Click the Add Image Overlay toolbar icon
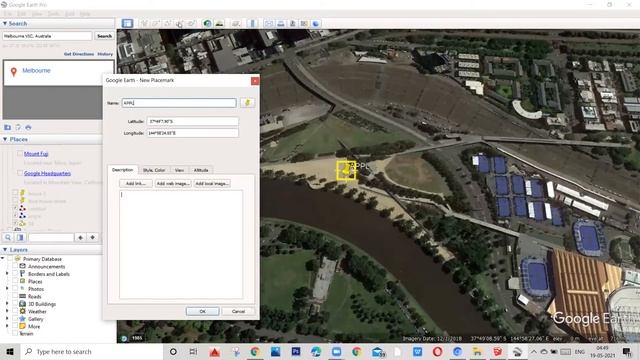640x360 pixels. pyautogui.click(x=179, y=24)
